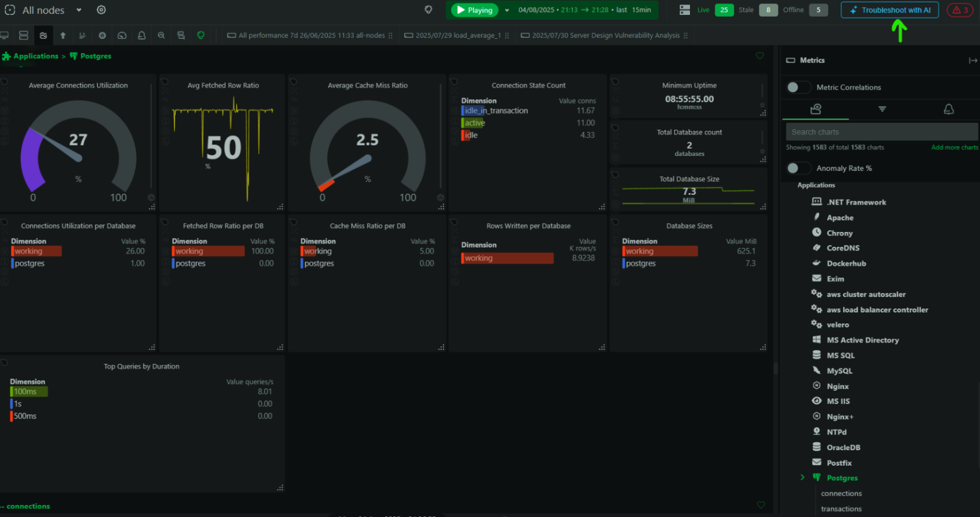Click the Postgres elephant breadcrumb icon
This screenshot has width=980, height=517.
pos(74,56)
